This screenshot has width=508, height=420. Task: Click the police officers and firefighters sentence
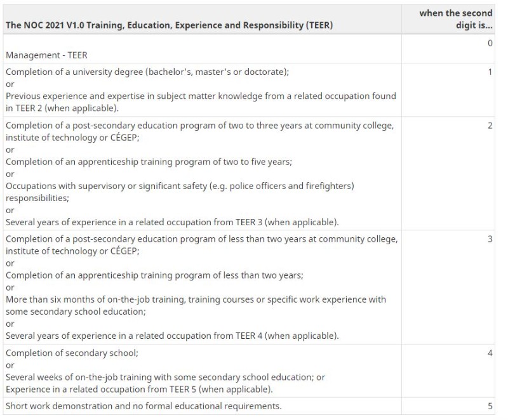pos(180,192)
